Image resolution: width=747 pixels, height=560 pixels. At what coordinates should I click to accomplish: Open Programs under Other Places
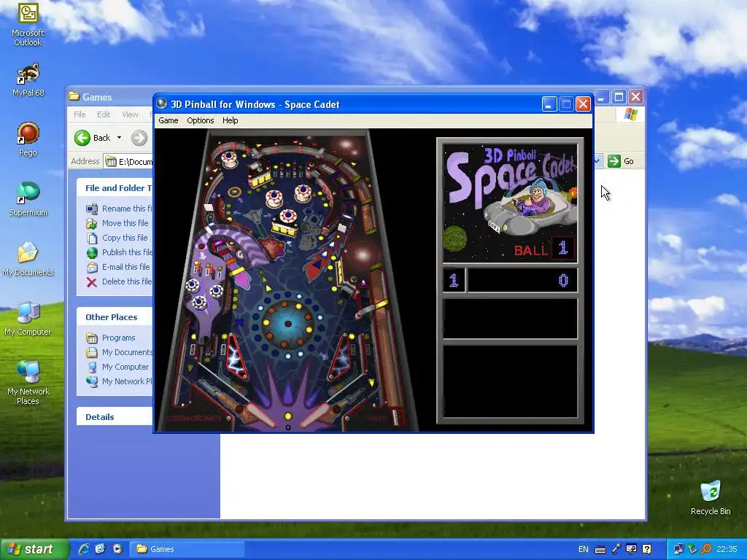tap(119, 338)
